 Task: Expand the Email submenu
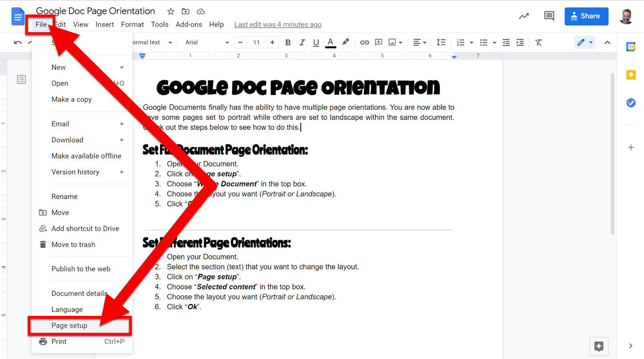82,124
